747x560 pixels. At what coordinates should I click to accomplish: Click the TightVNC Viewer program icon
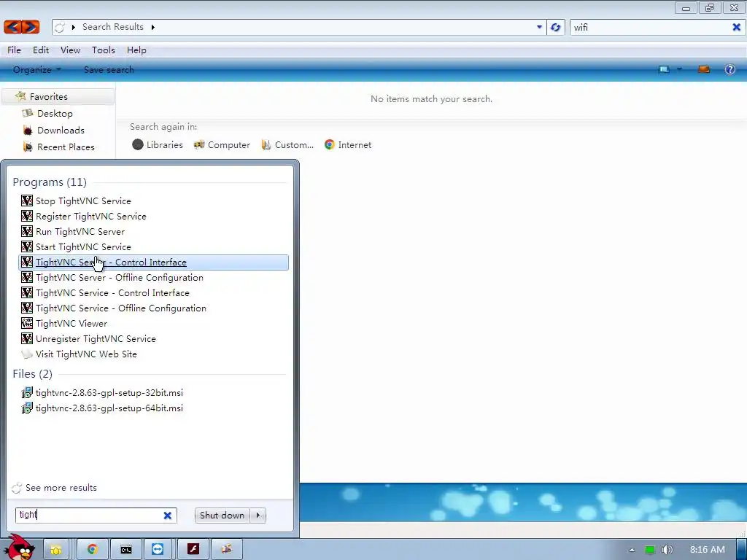click(x=27, y=323)
